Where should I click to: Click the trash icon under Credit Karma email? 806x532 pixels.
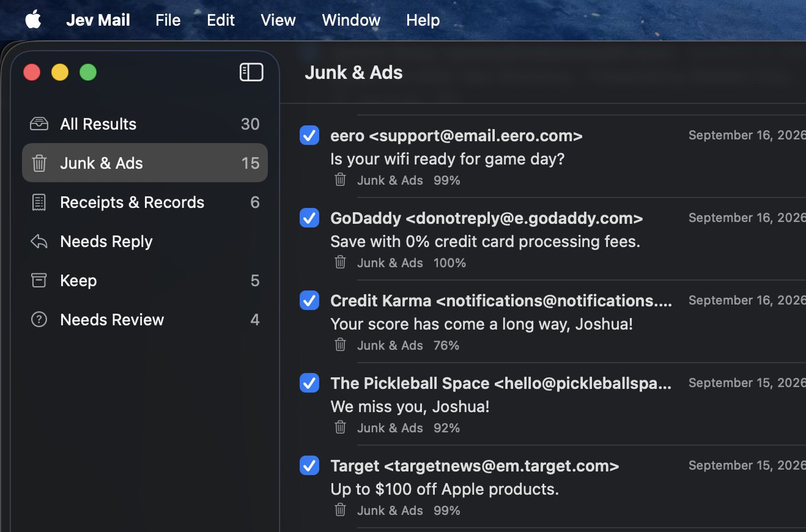341,345
